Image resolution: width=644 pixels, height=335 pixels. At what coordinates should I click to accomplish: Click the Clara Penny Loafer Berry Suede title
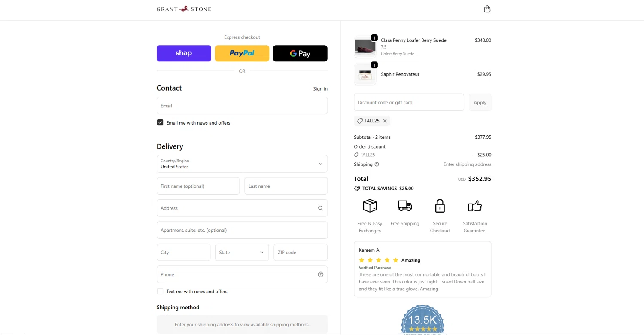[413, 40]
